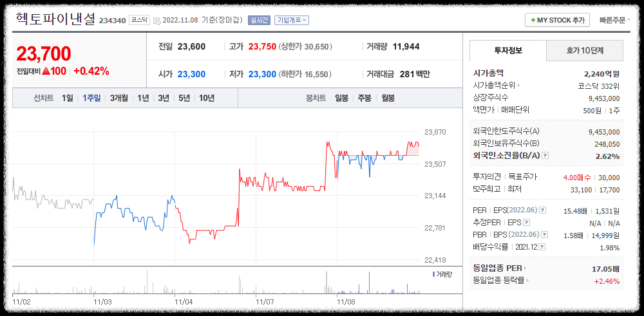Screen dimensions: 644x316
Task: Click the 배당수익률 value 1.98%
Action: (611, 248)
